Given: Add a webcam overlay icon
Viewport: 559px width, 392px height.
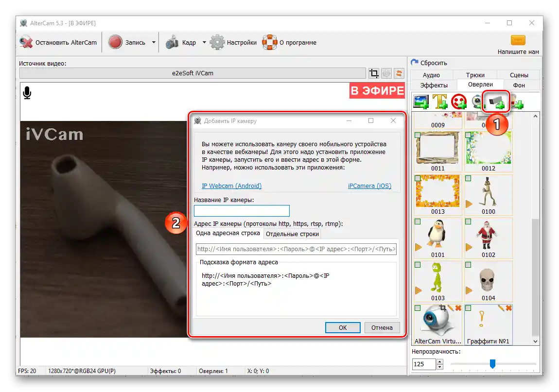Looking at the screenshot, I should [477, 102].
